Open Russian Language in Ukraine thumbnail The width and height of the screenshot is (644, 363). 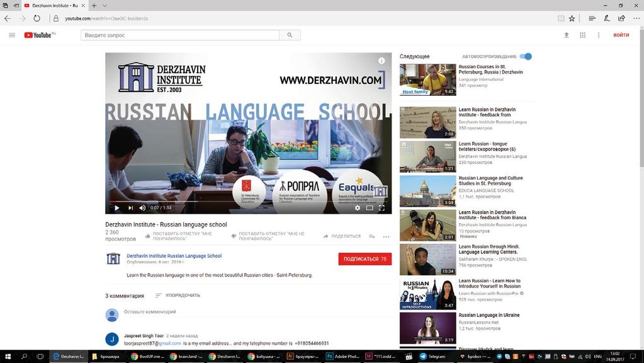click(427, 328)
